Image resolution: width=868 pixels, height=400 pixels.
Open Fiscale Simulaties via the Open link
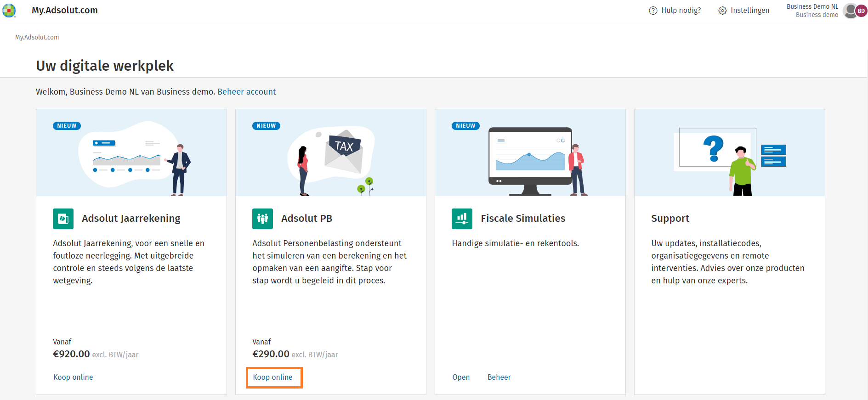(461, 377)
